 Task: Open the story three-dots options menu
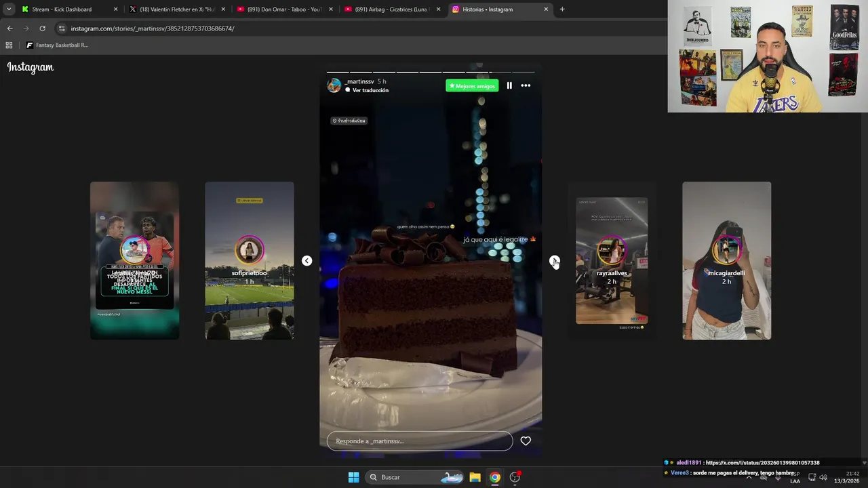pos(526,85)
